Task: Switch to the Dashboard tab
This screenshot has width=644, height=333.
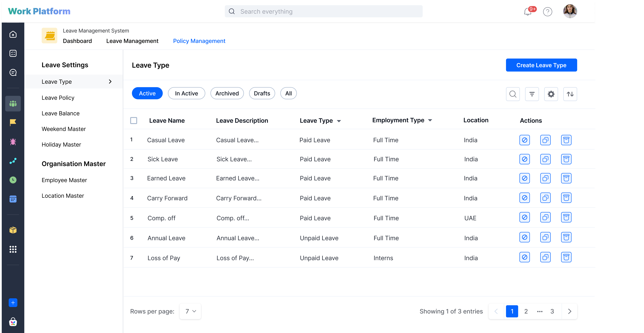Action: 77,41
